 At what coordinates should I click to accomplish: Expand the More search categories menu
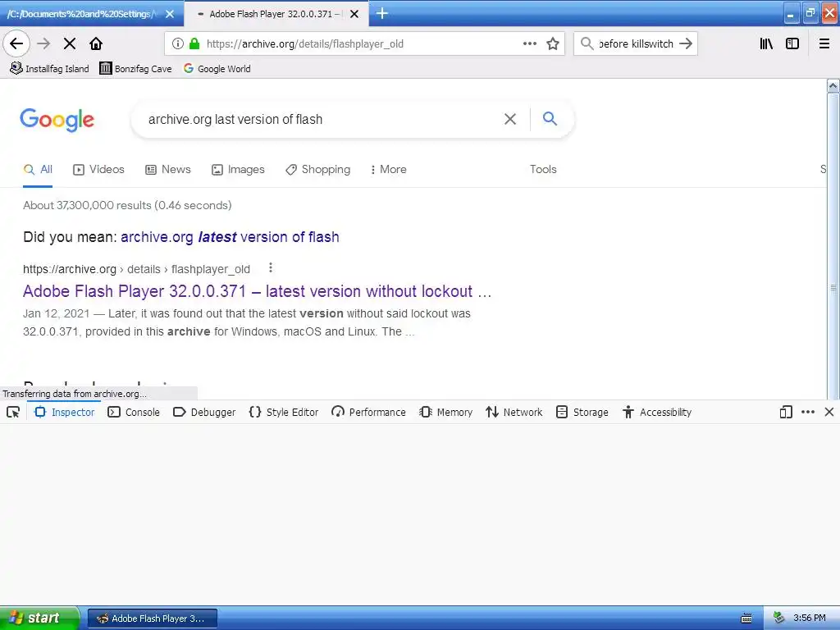click(x=388, y=169)
